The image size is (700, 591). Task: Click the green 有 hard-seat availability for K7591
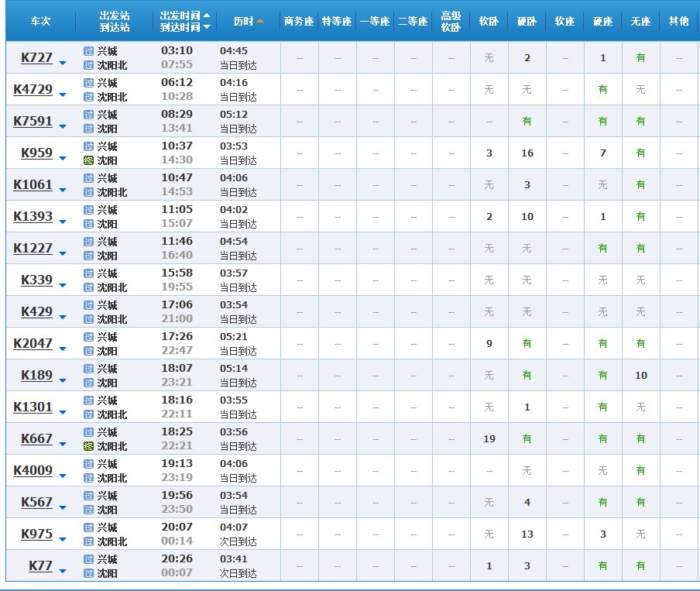tap(602, 121)
